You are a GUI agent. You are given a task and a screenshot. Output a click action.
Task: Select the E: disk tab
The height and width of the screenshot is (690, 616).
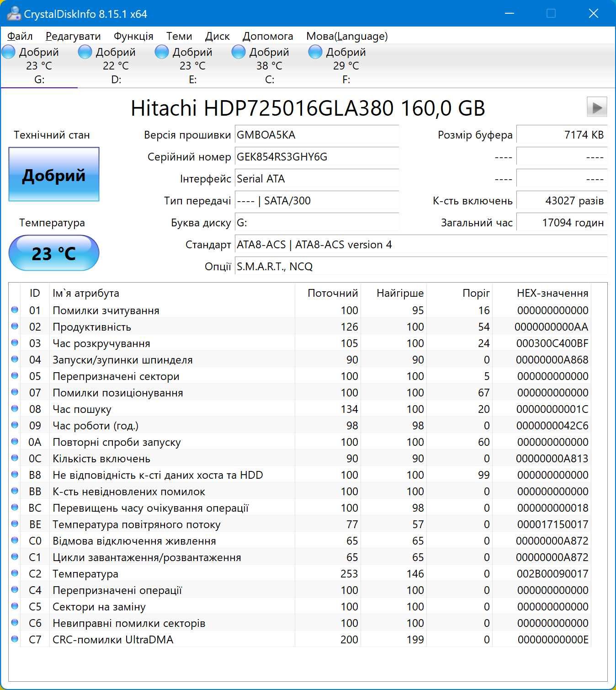(x=193, y=65)
